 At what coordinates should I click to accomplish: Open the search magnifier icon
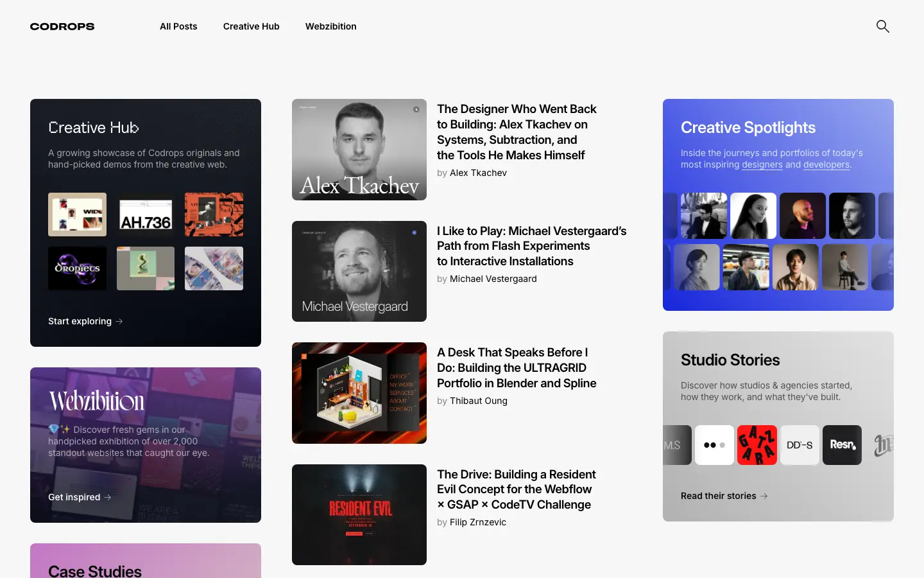coord(883,26)
